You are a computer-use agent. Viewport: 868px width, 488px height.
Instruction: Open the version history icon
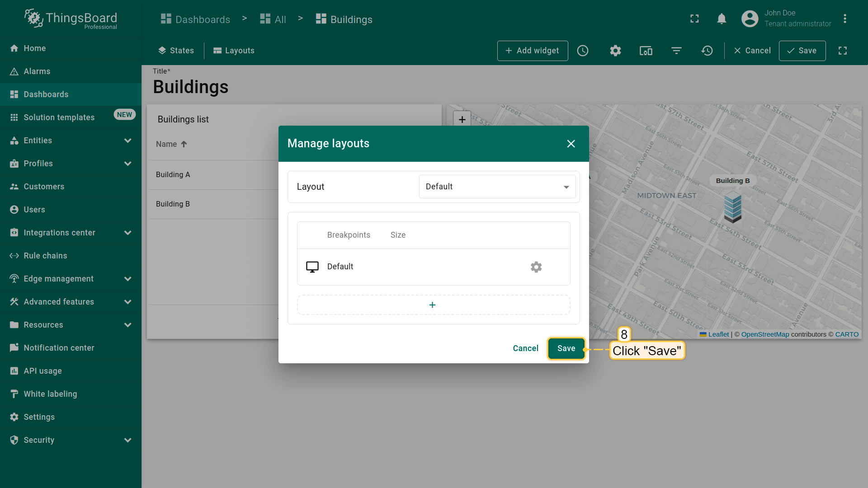[x=707, y=51]
